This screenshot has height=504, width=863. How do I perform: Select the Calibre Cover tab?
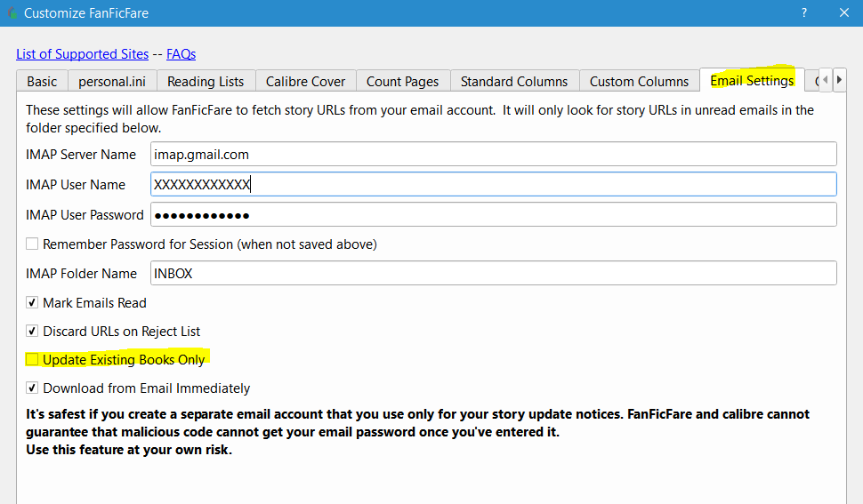(305, 81)
